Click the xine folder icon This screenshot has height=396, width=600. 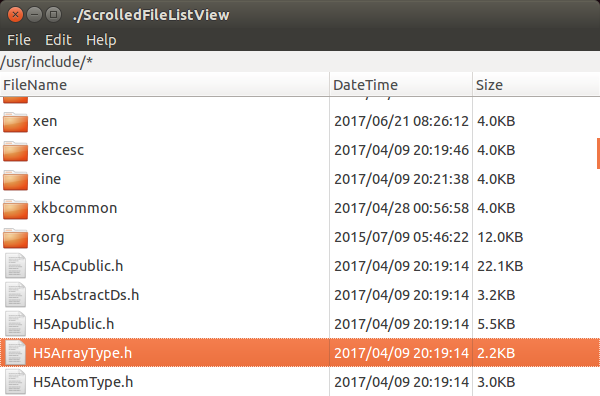[15, 180]
